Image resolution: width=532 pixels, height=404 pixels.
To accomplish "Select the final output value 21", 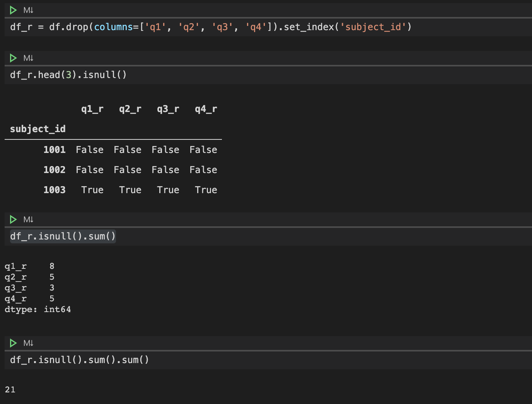I will pos(10,389).
